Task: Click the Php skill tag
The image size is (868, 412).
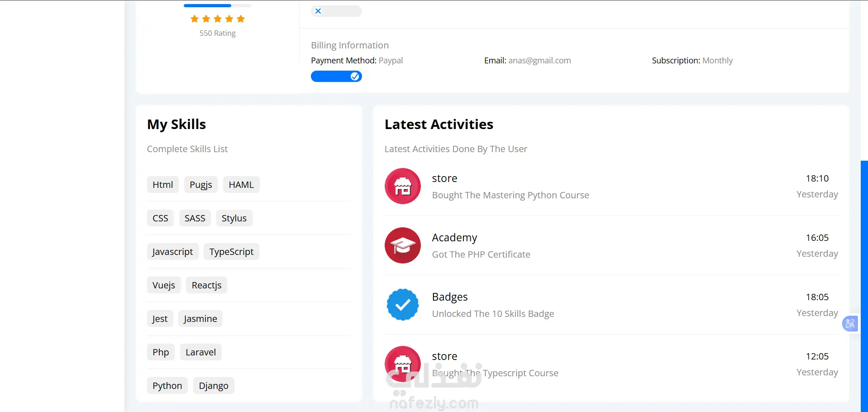Action: pos(161,352)
